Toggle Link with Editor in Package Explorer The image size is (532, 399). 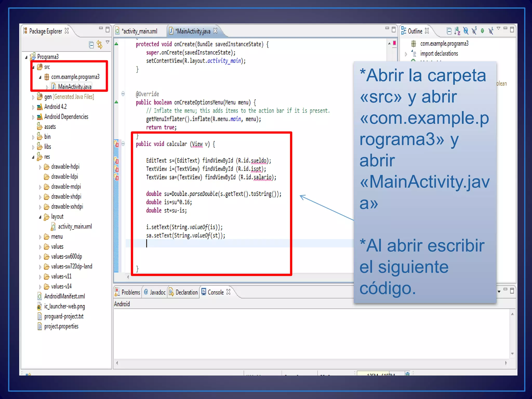pos(99,44)
